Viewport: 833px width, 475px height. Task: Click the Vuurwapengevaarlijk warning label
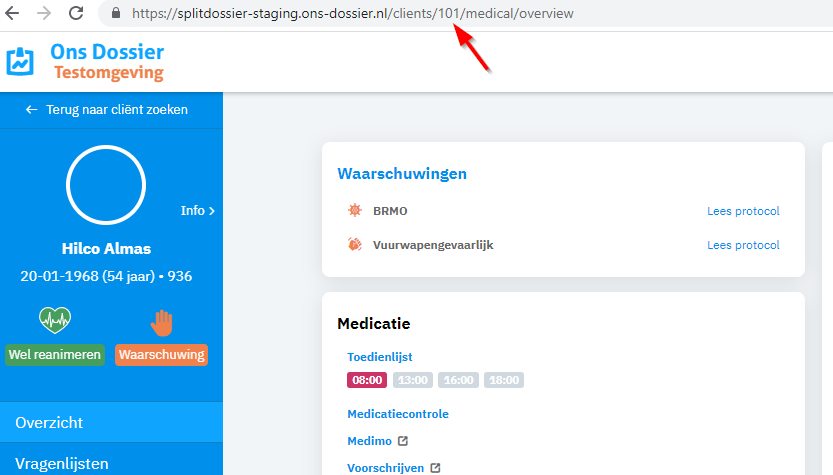(x=433, y=245)
